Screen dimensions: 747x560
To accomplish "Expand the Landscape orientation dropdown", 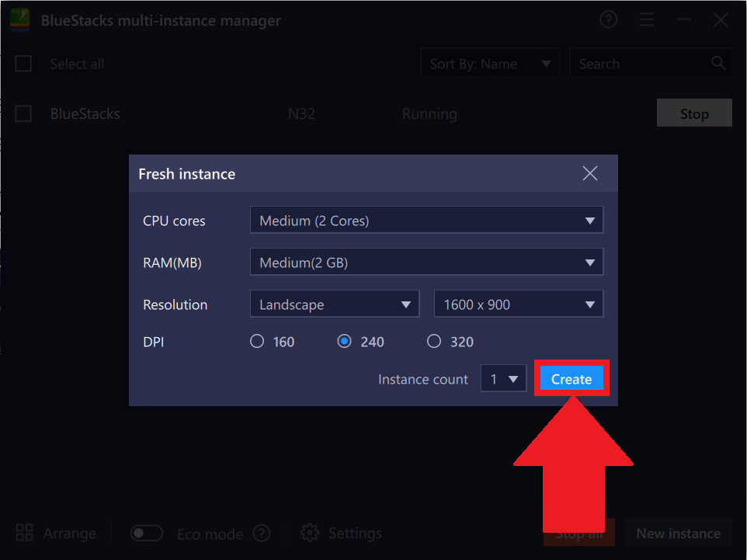I will click(x=335, y=304).
